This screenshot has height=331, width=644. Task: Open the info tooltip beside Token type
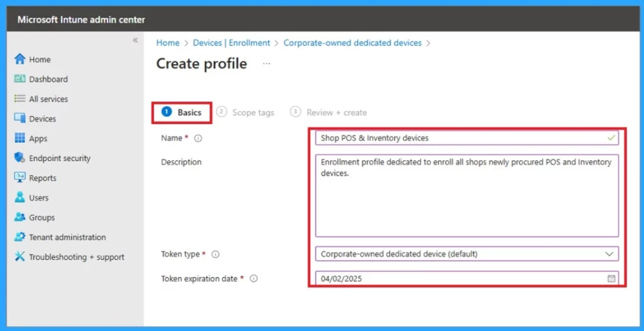point(216,254)
